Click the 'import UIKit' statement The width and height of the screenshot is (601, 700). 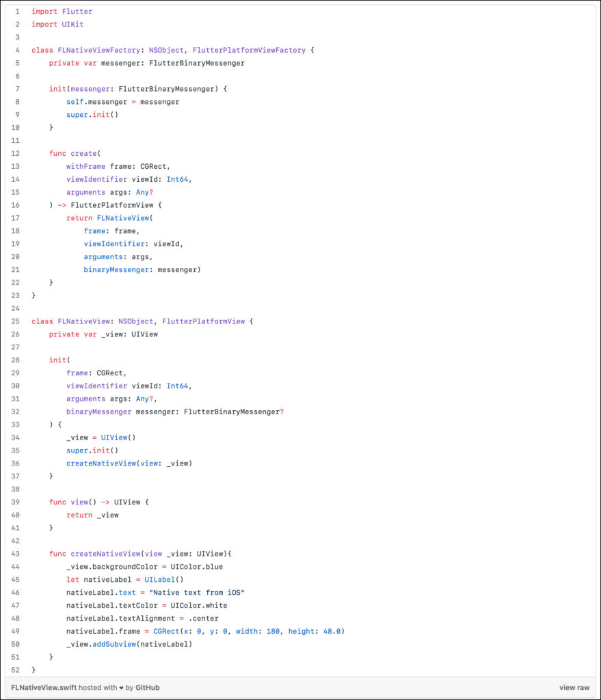coord(57,25)
